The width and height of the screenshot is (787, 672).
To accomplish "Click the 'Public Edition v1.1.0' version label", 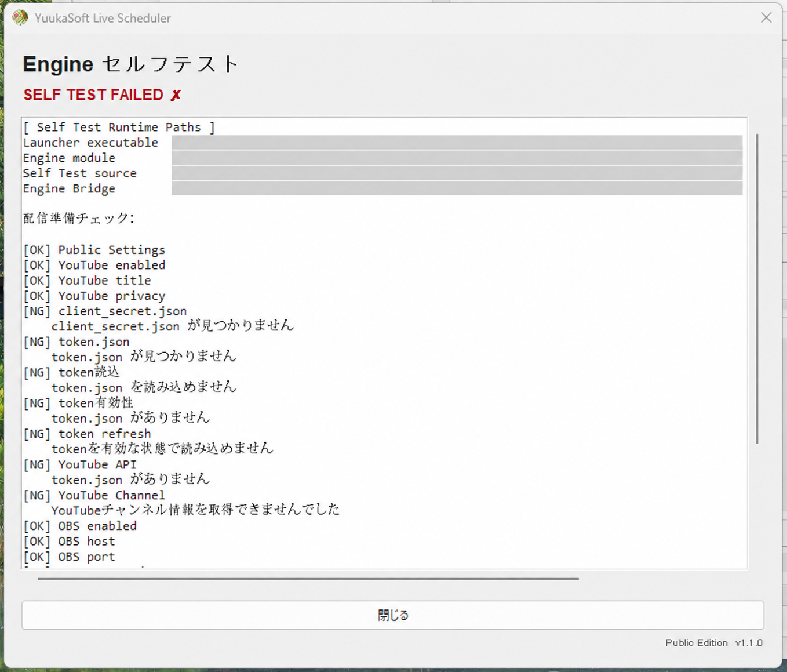I will point(714,643).
